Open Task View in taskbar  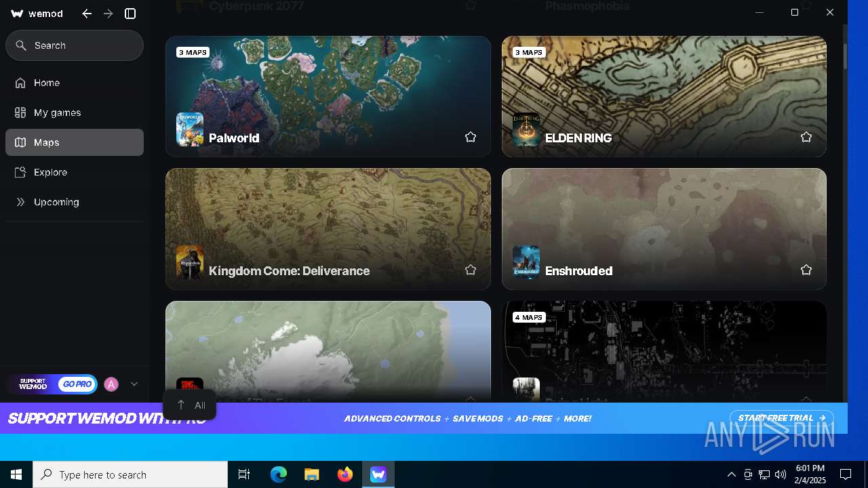244,474
